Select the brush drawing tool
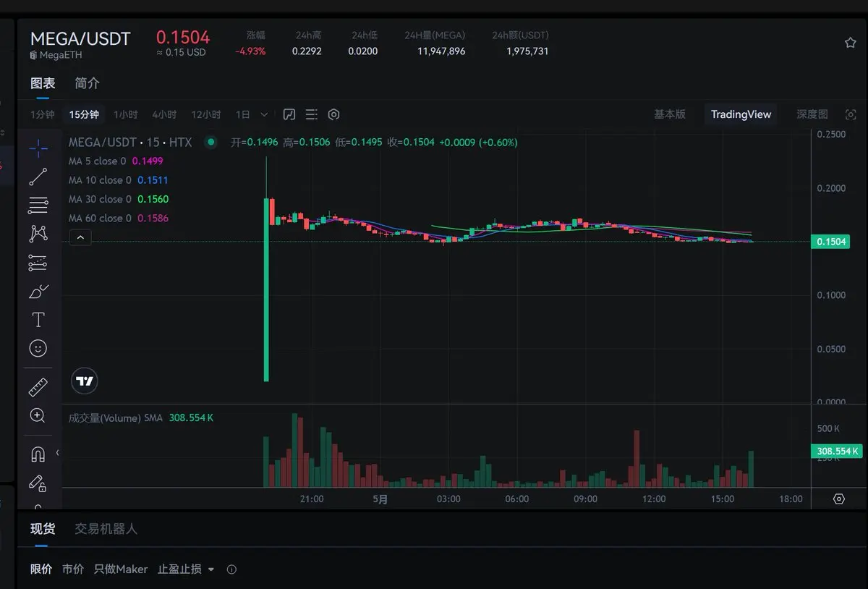The image size is (868, 589). 38,292
